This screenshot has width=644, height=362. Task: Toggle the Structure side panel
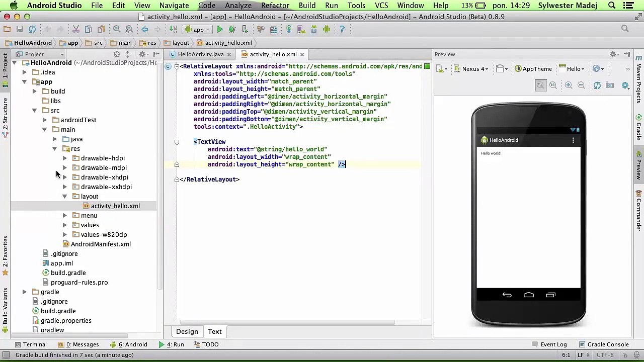tap(5, 117)
